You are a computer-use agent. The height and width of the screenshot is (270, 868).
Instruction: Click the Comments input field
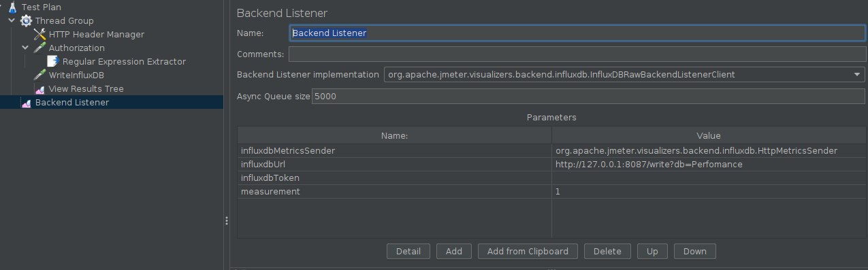(x=577, y=54)
